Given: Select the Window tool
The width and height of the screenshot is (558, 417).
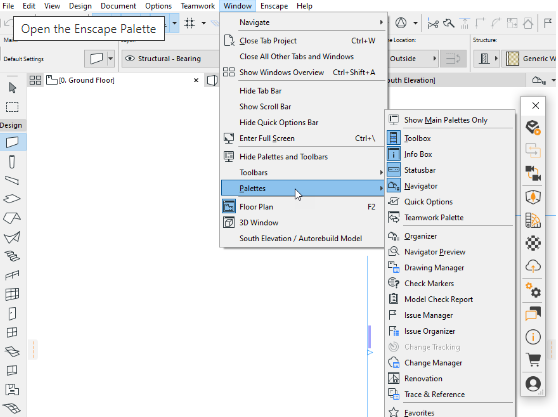Looking at the screenshot, I should click(x=12, y=332).
